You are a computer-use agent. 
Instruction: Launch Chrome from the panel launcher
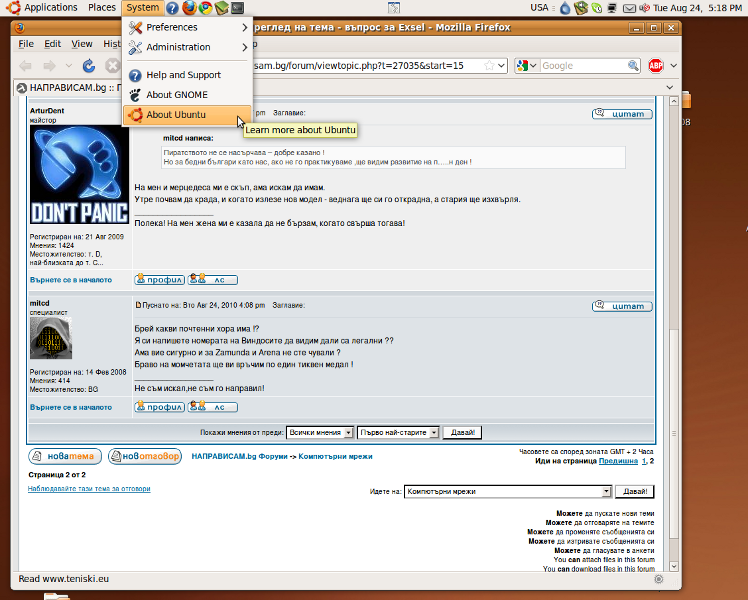click(206, 8)
